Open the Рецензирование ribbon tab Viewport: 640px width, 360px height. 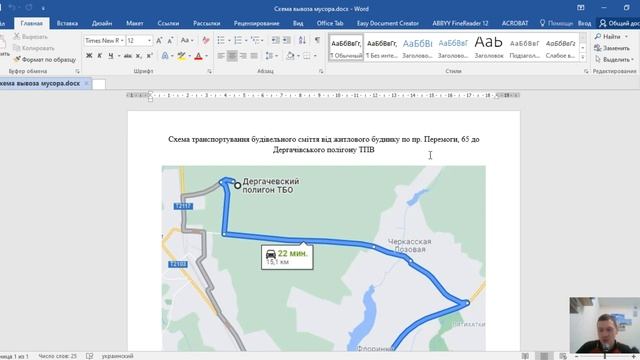[257, 23]
